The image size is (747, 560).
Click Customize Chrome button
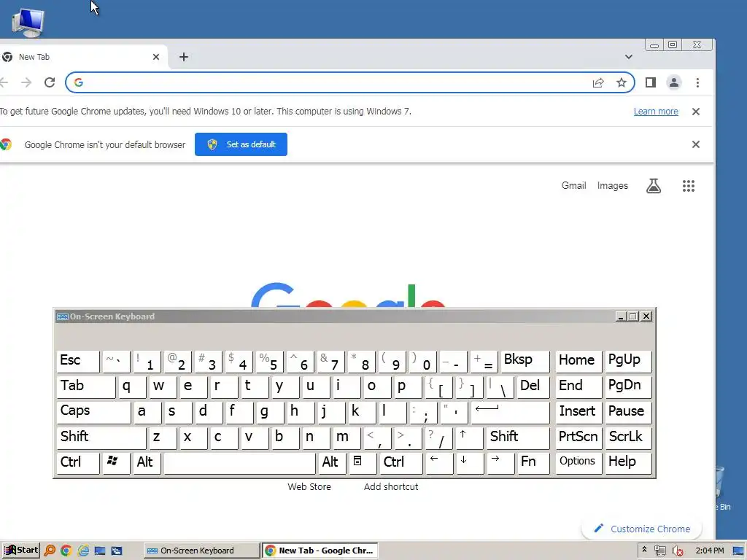point(642,529)
